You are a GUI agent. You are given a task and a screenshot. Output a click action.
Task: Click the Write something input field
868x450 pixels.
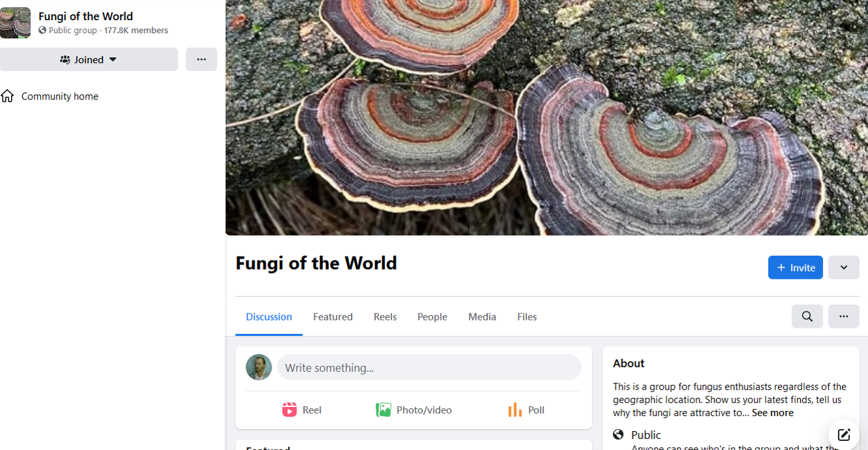coord(429,367)
